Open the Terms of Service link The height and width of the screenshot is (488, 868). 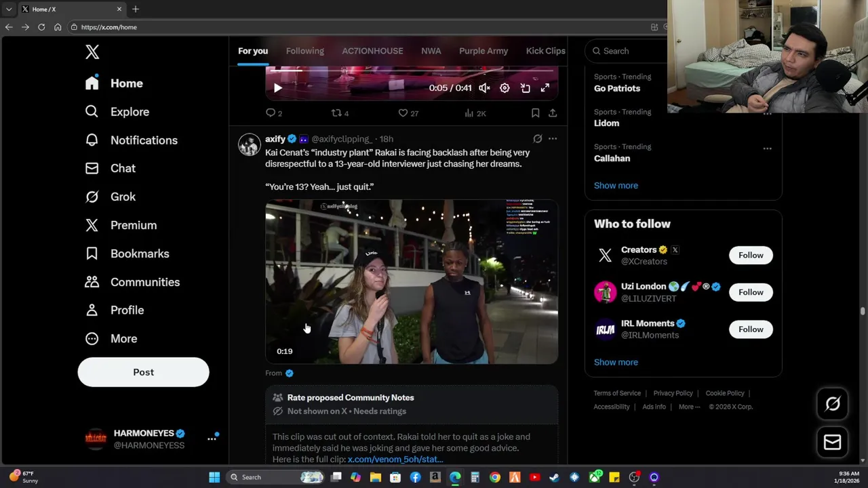(617, 393)
